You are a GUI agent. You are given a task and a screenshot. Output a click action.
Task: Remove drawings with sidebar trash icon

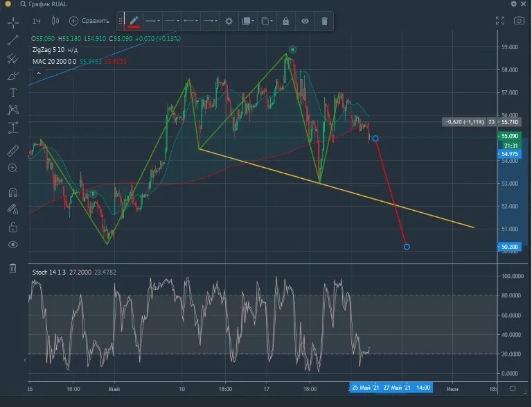(x=13, y=268)
